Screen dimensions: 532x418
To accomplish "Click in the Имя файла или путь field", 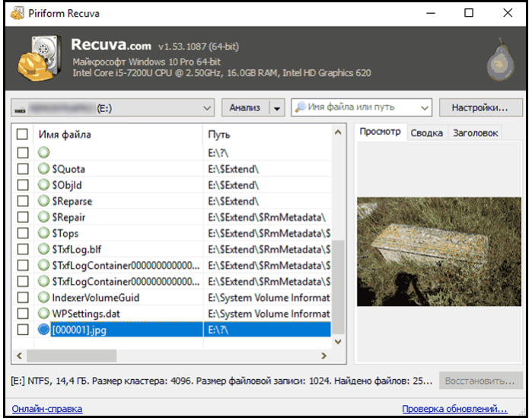I will tap(362, 107).
